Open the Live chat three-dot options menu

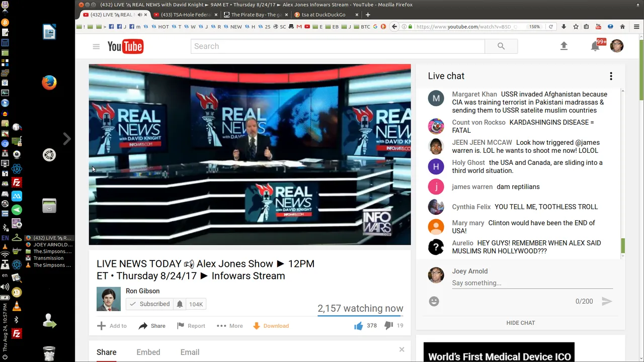click(611, 76)
